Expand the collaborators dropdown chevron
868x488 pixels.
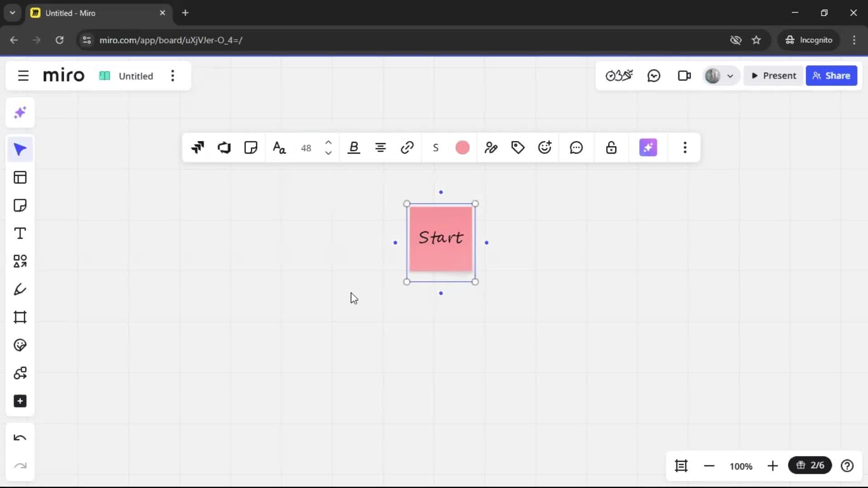pos(730,76)
